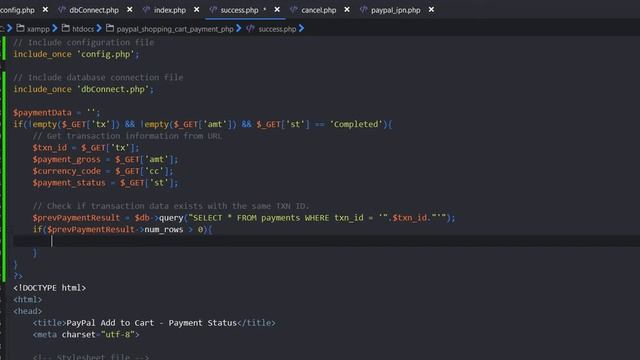Screen dimensions: 640x360
Task: Close the cancel.php tab
Action: pyautogui.click(x=347, y=9)
